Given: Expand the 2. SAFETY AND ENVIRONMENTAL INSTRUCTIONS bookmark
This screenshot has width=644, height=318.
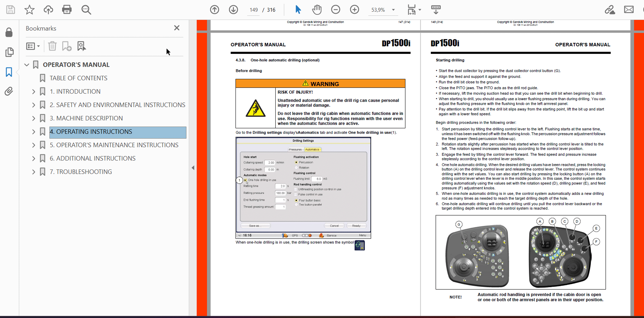Looking at the screenshot, I should point(34,105).
